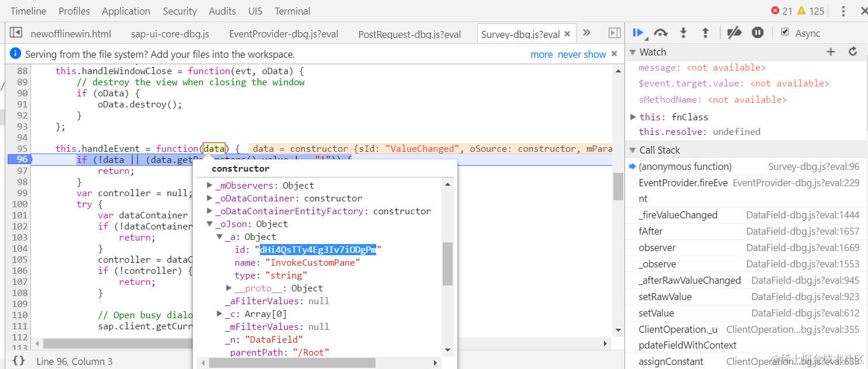Show more tabs with the chevron

587,33
